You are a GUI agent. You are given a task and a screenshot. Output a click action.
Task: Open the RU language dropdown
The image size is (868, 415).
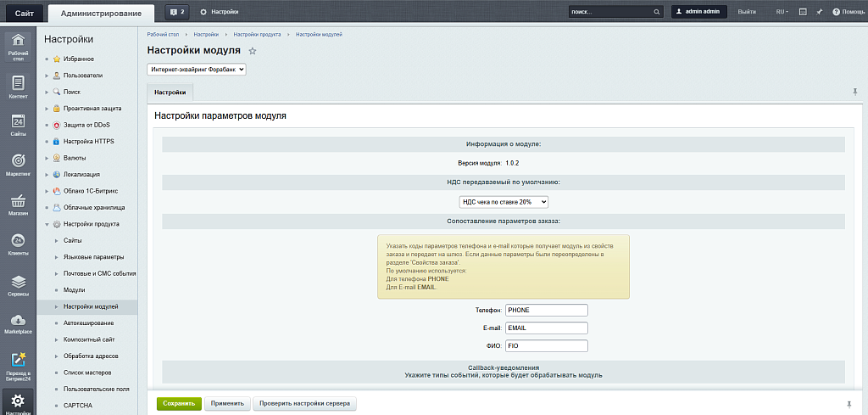782,12
